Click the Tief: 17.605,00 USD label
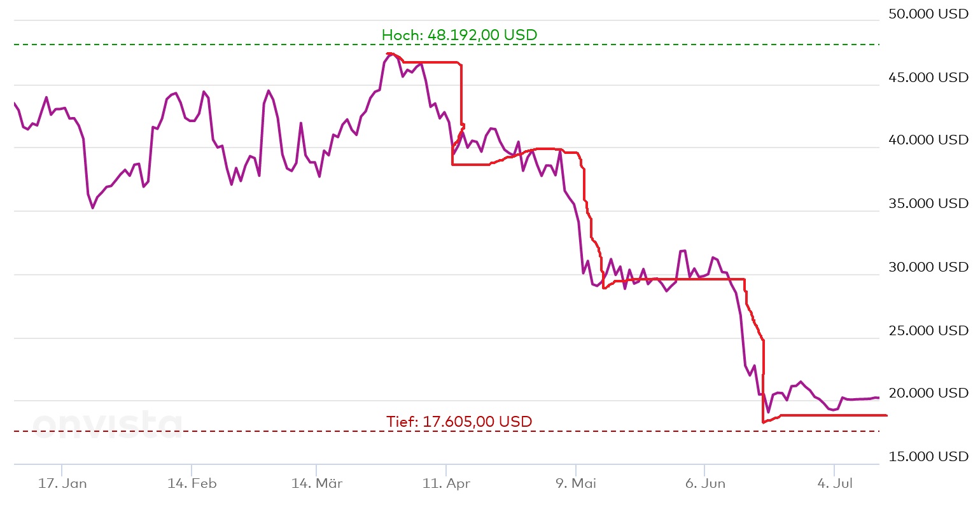Image resolution: width=980 pixels, height=519 pixels. click(459, 422)
